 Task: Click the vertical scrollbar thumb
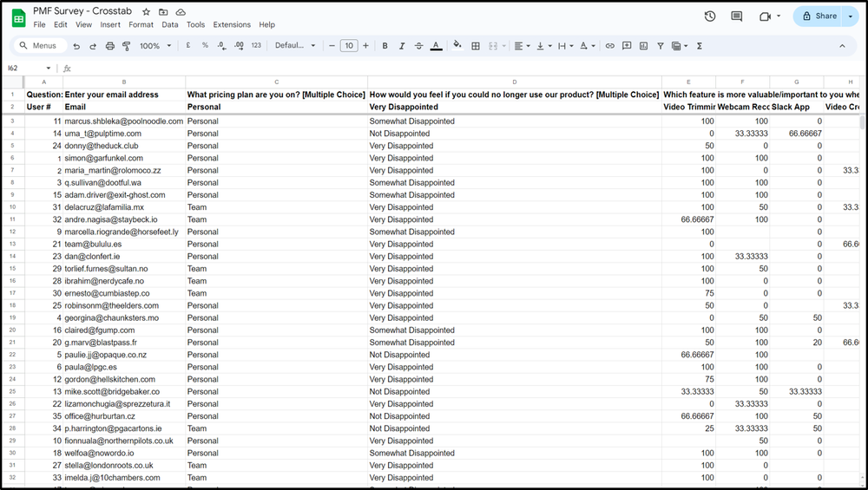point(862,121)
